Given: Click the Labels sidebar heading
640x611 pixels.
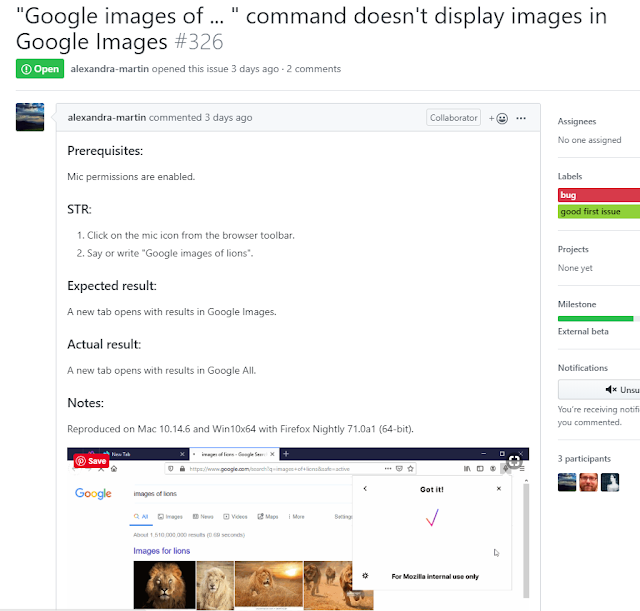Looking at the screenshot, I should pos(570,176).
